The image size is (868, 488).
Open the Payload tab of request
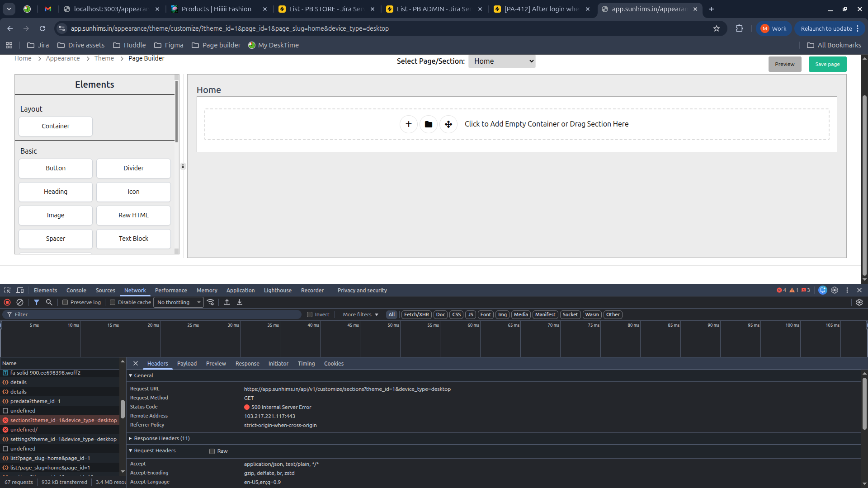coord(187,363)
